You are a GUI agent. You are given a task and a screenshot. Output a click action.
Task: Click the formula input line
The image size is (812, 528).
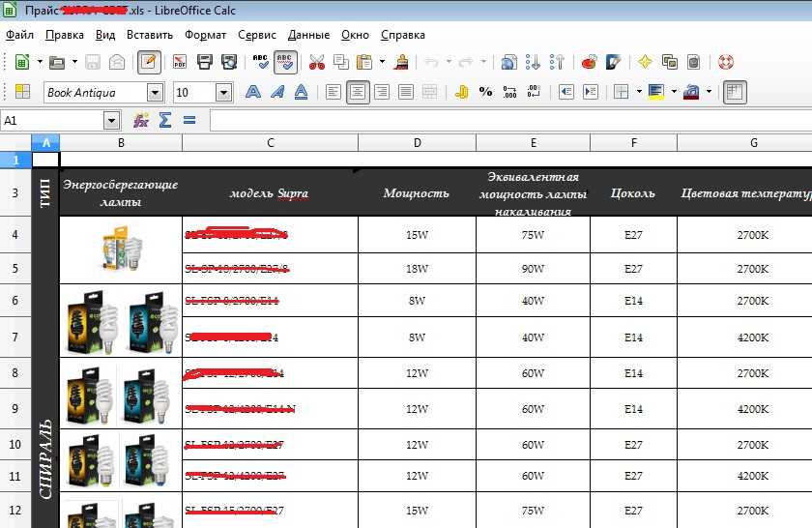(510, 121)
